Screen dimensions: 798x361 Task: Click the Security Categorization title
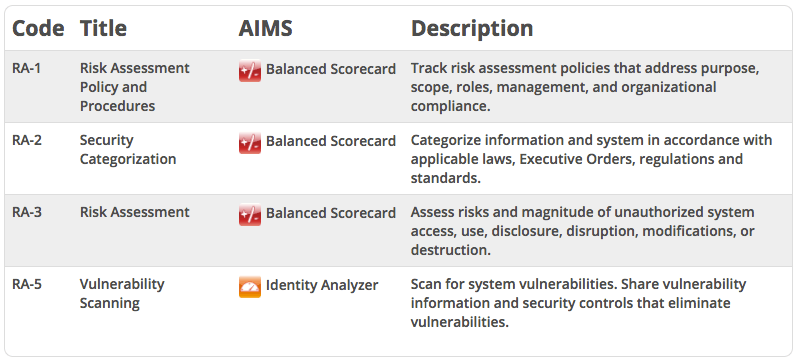(x=128, y=150)
